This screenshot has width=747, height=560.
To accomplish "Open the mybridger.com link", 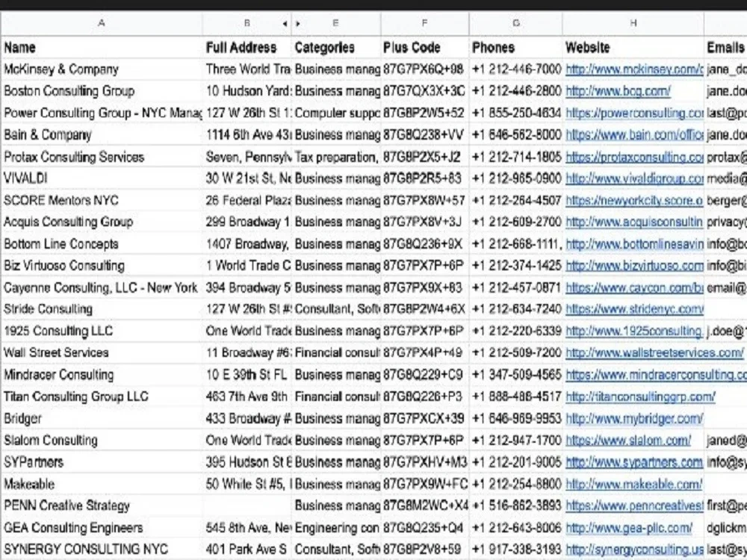I will point(634,419).
